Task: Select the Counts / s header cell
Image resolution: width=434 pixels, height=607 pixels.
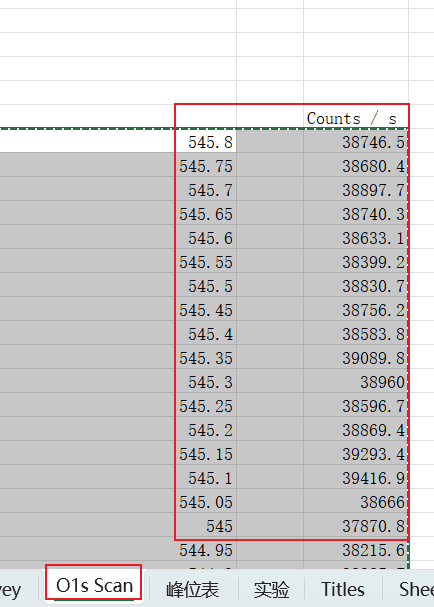Action: (x=356, y=118)
